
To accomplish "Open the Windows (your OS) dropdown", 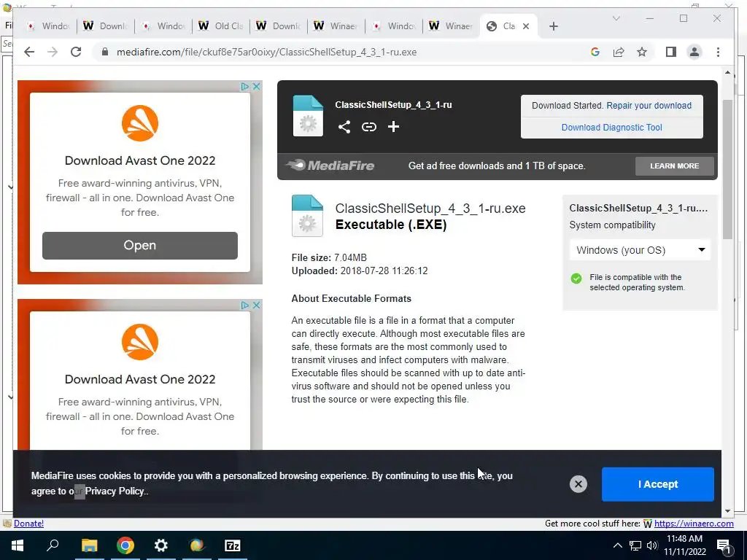I will [640, 250].
